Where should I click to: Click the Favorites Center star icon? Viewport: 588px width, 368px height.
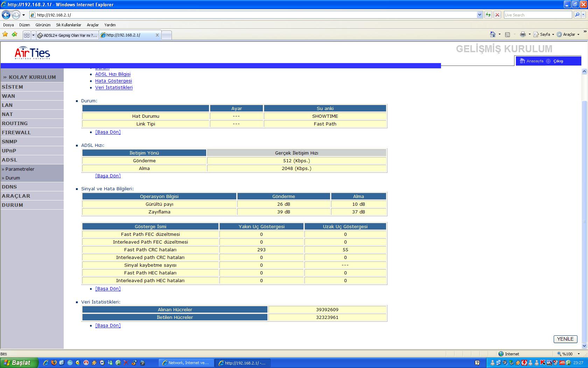(5, 34)
